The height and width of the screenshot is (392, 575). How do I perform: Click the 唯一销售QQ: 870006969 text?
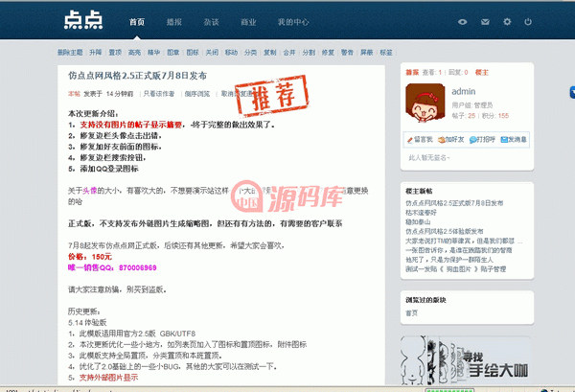pyautogui.click(x=112, y=267)
